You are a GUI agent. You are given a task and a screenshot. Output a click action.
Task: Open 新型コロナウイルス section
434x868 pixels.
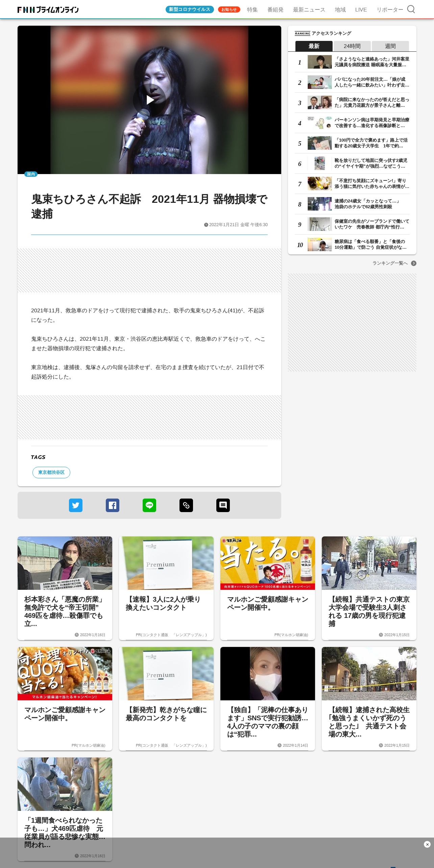coord(190,9)
